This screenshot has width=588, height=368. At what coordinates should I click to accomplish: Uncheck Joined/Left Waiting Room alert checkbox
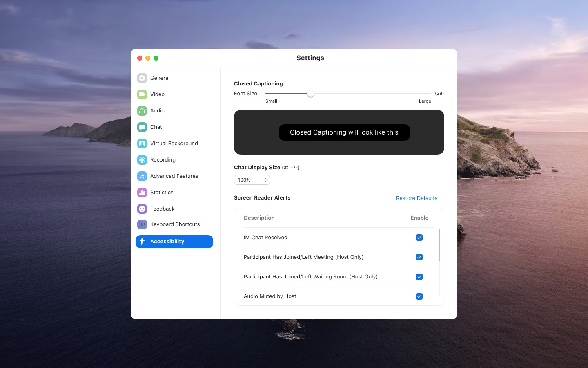point(419,277)
